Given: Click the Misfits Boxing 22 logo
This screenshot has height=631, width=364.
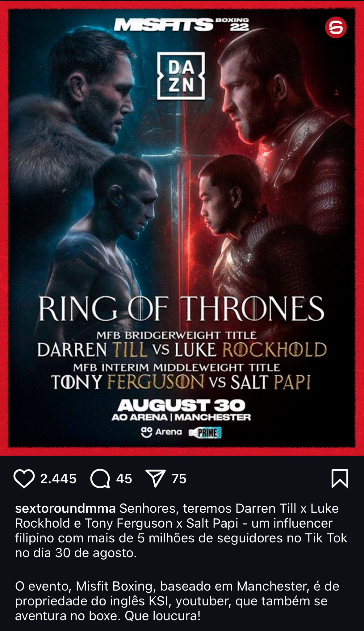Looking at the screenshot, I should tap(182, 25).
